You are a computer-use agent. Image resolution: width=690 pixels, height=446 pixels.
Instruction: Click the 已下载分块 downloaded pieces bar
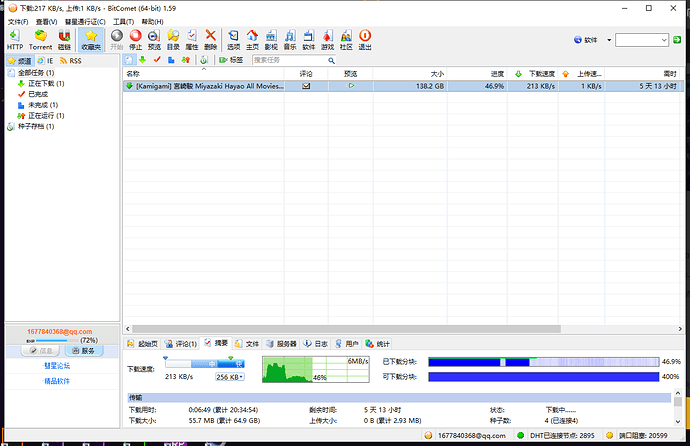point(543,362)
